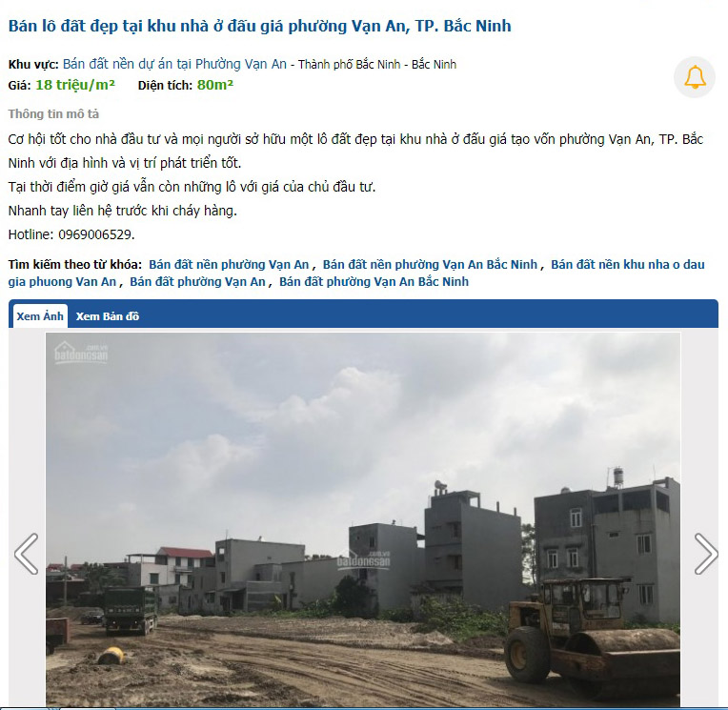Screen dimensions: 728x710
Task: Open the listing title Bán lô đất đẹp
Action: pos(259,26)
